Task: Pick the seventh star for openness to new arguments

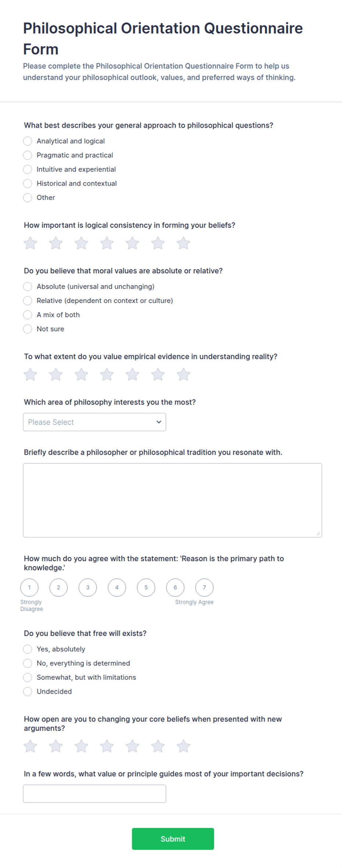Action: coord(183,746)
